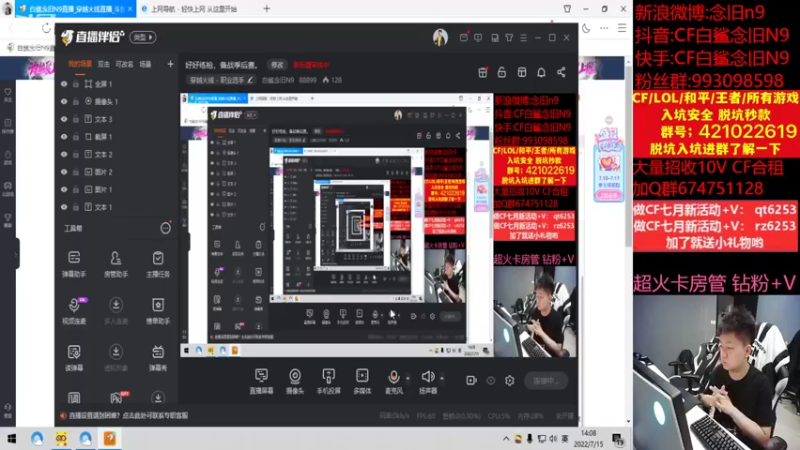Click the share icon in header
Screen dimensions: 800x450
[x=561, y=72]
